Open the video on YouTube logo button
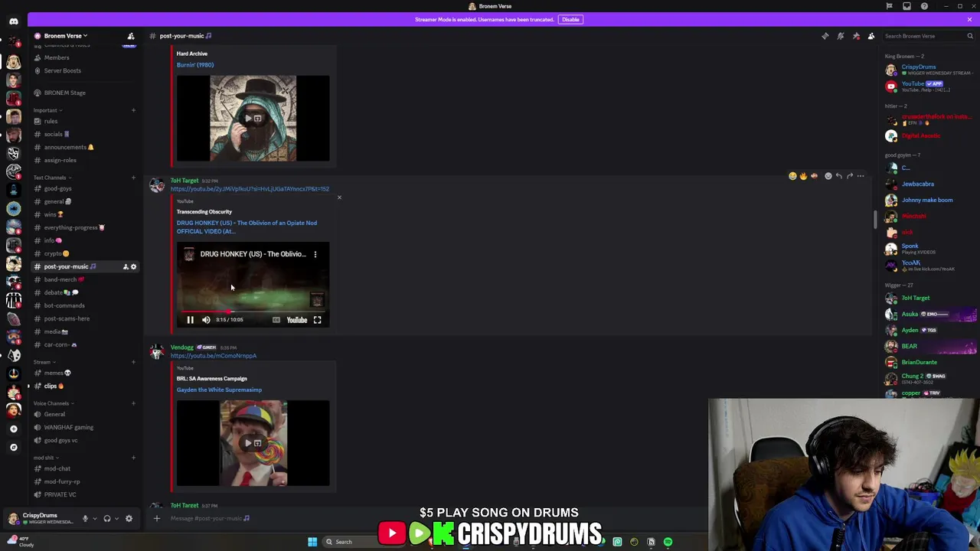Viewport: 980px width, 551px height. pos(296,320)
